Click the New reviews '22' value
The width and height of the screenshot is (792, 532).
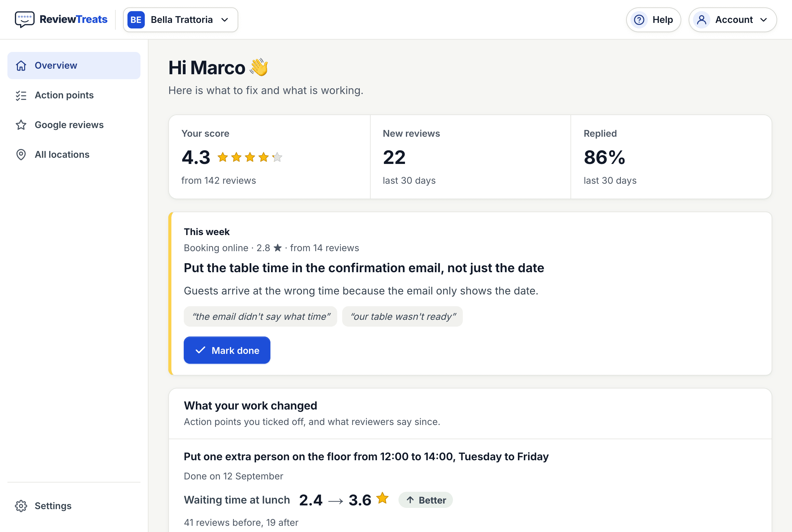coord(394,157)
